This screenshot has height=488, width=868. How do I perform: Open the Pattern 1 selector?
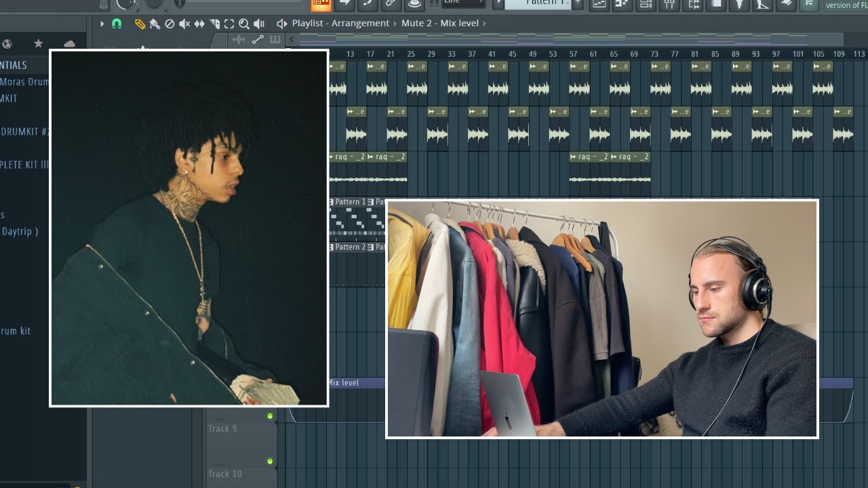(x=537, y=3)
